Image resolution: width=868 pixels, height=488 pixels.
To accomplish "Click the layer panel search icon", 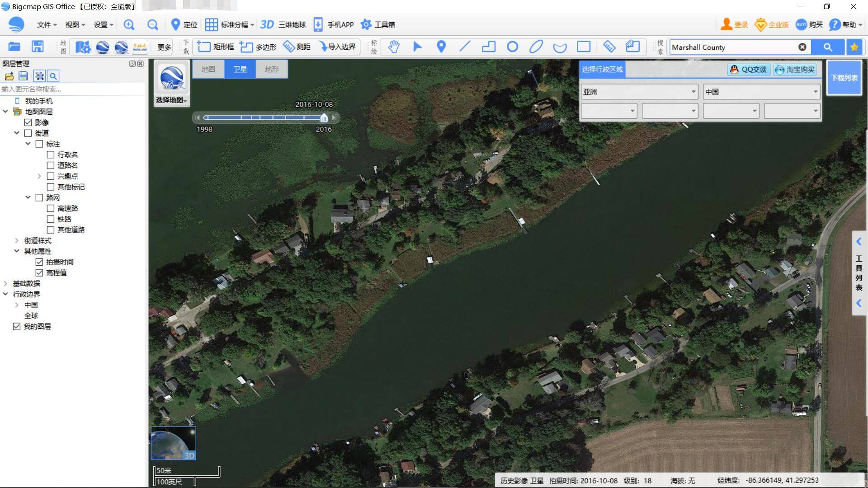I will (x=53, y=76).
